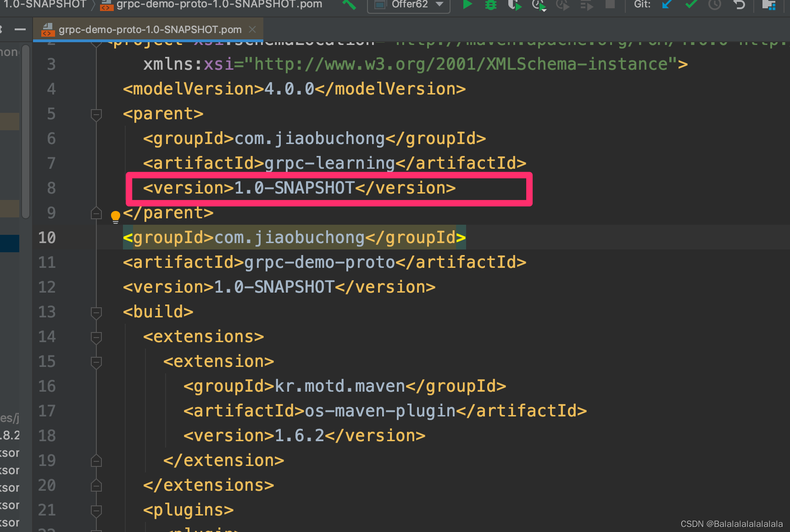Collapse fold marker at </parent> line 9
The height and width of the screenshot is (532, 790).
[96, 213]
